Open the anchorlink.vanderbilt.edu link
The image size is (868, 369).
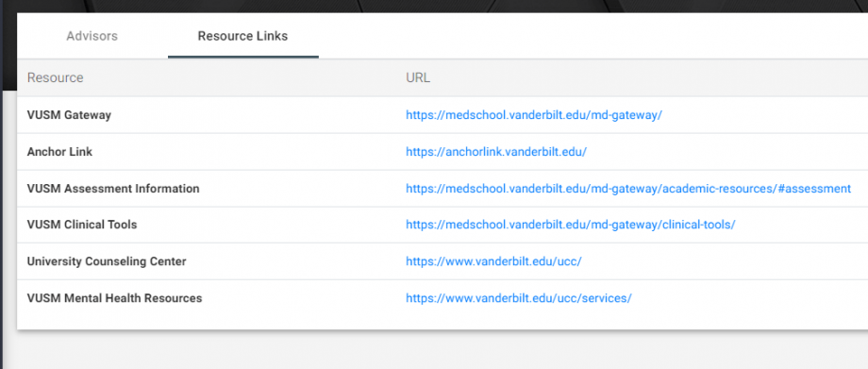point(496,152)
